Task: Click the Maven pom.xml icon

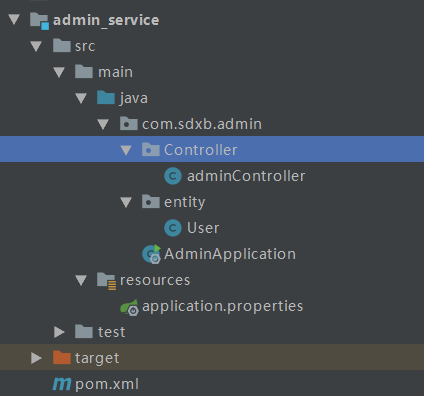Action: [x=62, y=384]
